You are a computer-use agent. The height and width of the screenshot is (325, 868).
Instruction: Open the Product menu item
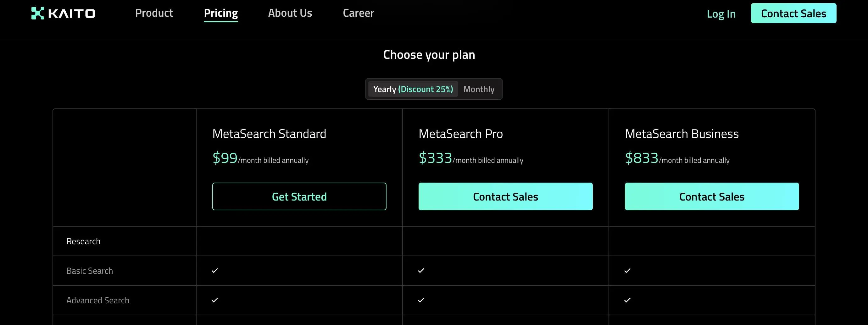tap(154, 13)
